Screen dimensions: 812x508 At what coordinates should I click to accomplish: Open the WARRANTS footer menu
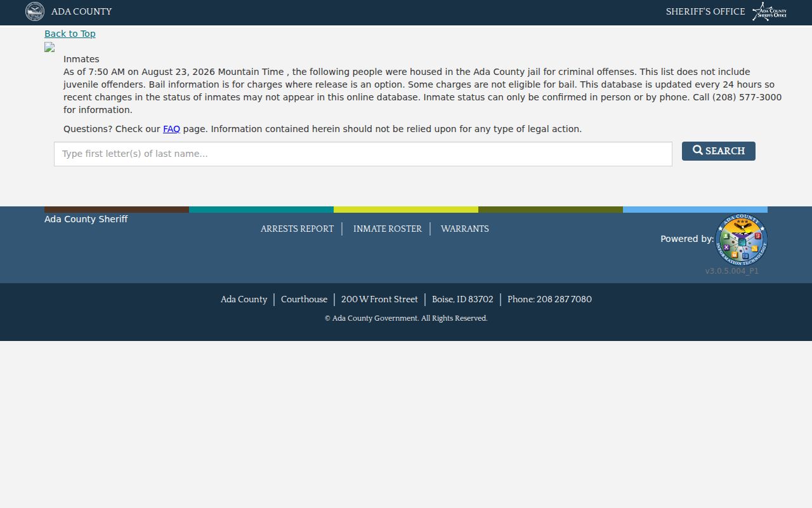pos(465,229)
